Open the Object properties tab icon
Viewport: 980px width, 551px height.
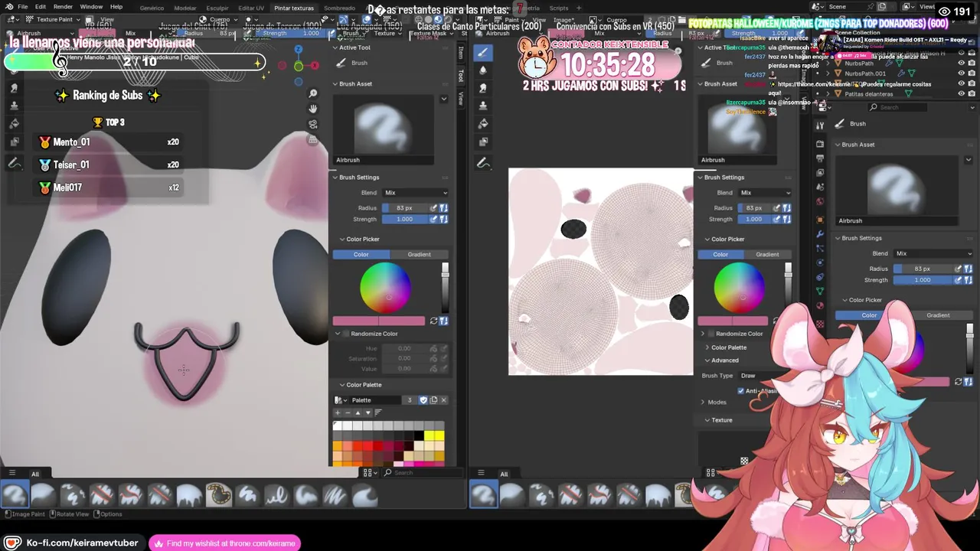click(x=820, y=219)
